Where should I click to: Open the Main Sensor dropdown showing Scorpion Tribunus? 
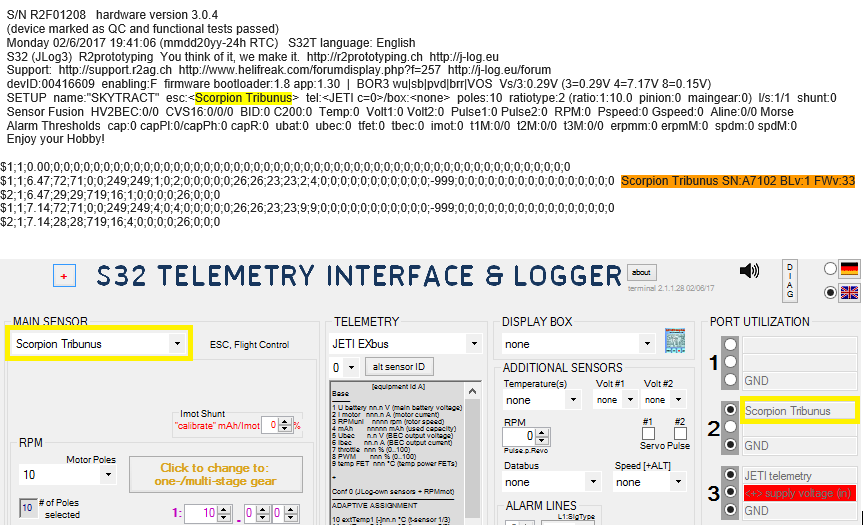98,344
